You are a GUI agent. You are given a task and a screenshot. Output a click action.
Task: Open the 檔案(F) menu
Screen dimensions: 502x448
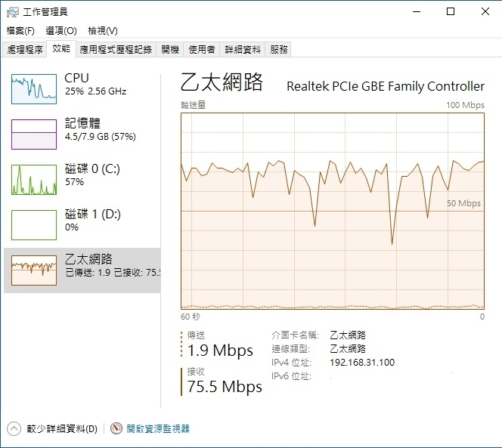tap(20, 31)
